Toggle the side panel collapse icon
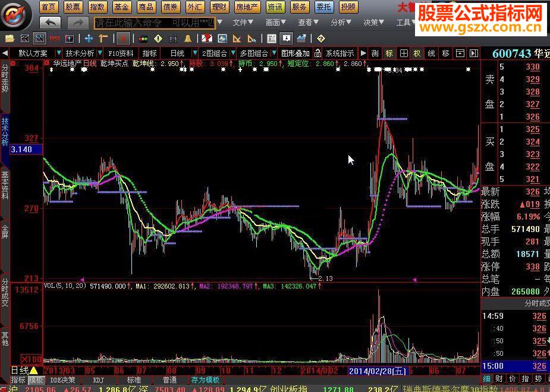 (474, 54)
